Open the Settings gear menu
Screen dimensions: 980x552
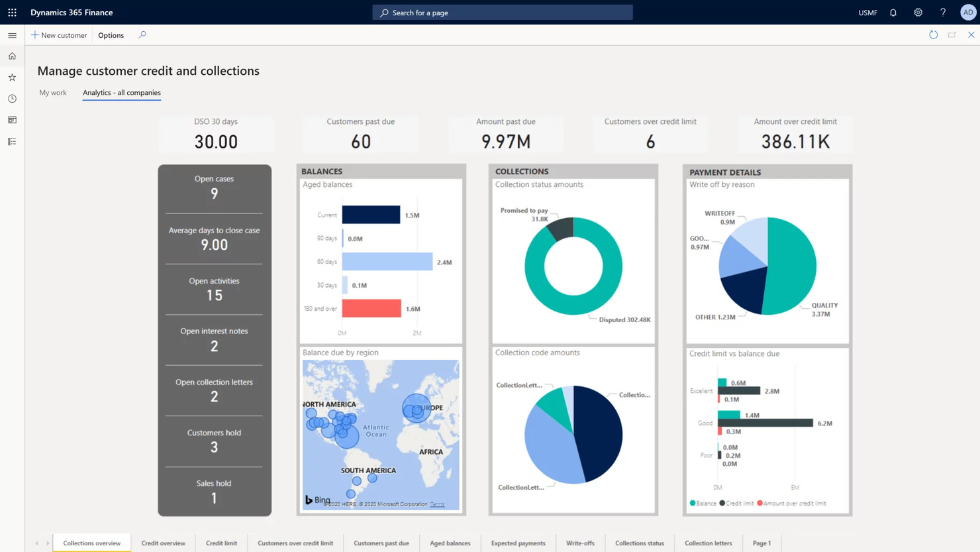pyautogui.click(x=918, y=12)
